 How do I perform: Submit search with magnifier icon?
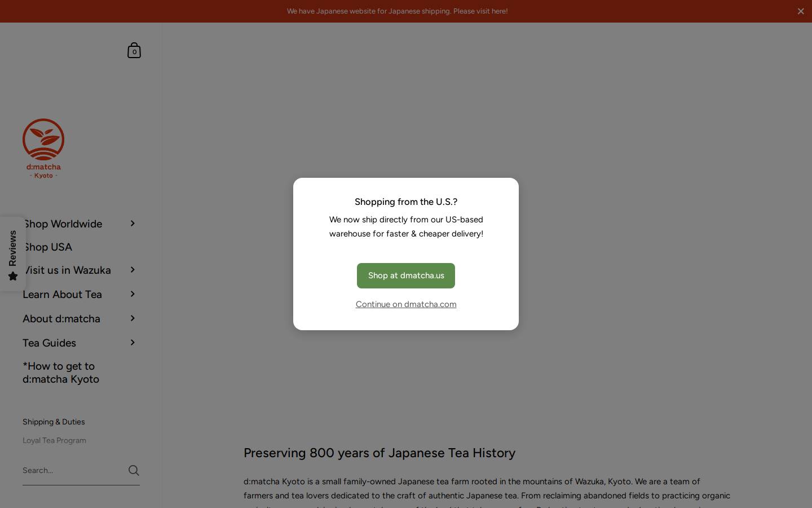[x=134, y=470]
